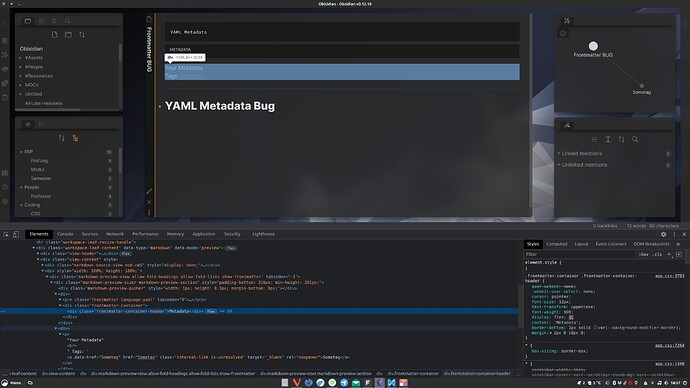Open local graph settings gear

coord(563,33)
